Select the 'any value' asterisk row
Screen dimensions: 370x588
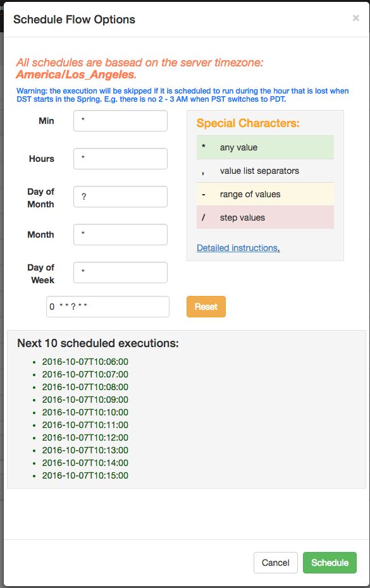click(265, 147)
